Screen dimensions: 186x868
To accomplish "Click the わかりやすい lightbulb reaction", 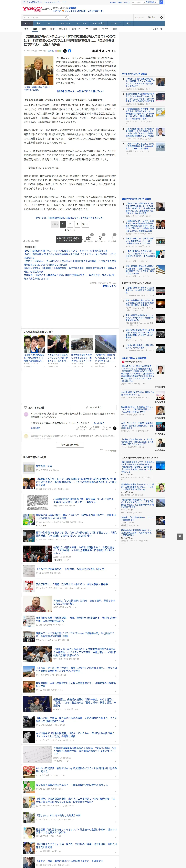I will click(x=100, y=238).
